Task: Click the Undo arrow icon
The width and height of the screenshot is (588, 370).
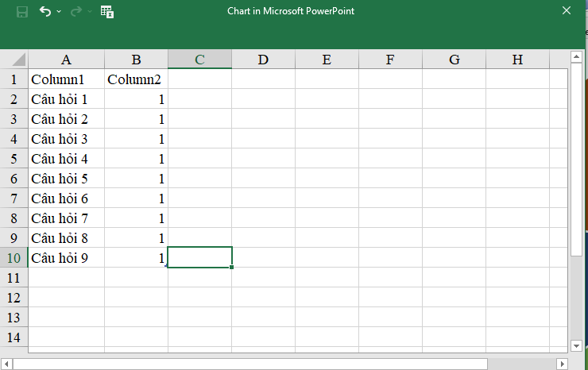Action: tap(45, 12)
